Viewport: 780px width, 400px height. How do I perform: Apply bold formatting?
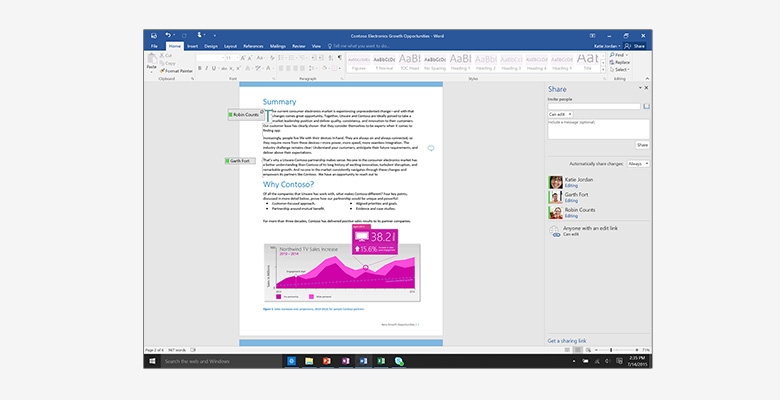click(x=200, y=68)
